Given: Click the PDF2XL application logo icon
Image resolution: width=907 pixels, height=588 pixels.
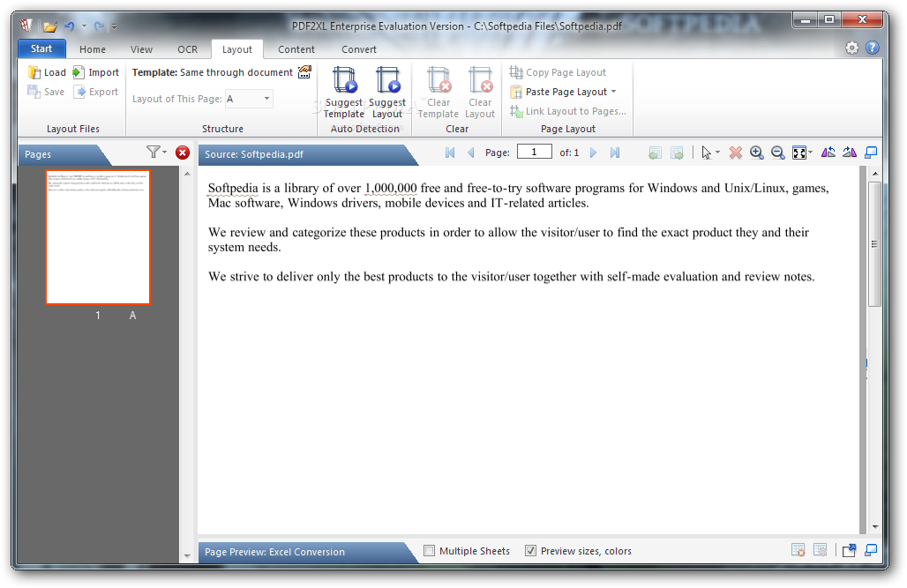Looking at the screenshot, I should [x=26, y=26].
